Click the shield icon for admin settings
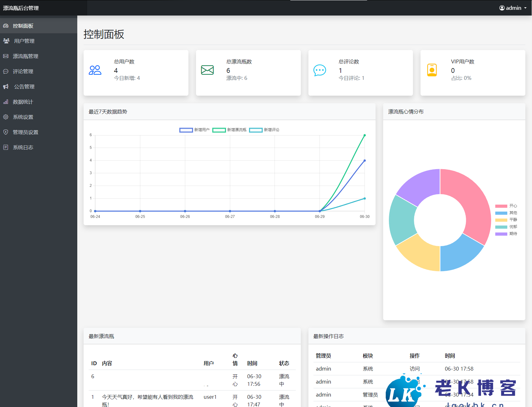This screenshot has width=532, height=407. coord(6,132)
